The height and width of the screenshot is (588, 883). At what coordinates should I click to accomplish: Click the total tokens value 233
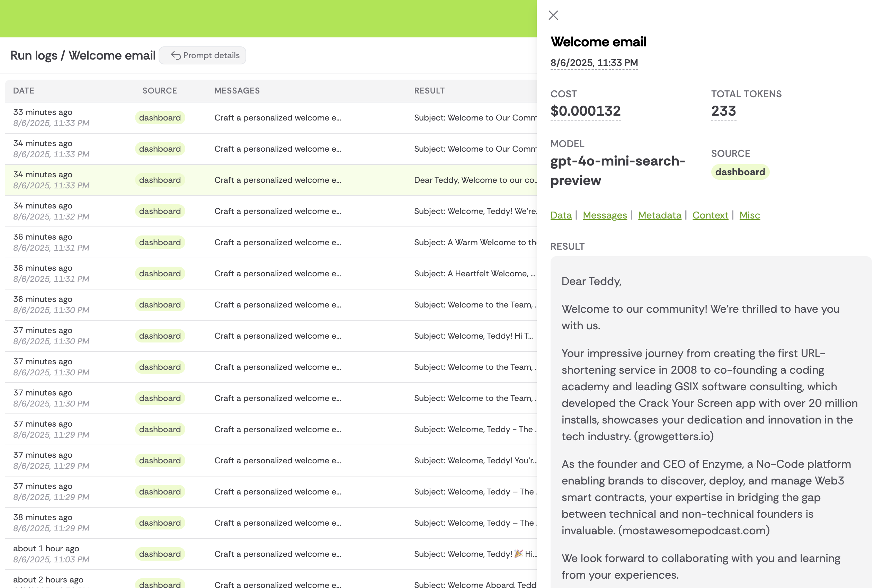tap(723, 110)
